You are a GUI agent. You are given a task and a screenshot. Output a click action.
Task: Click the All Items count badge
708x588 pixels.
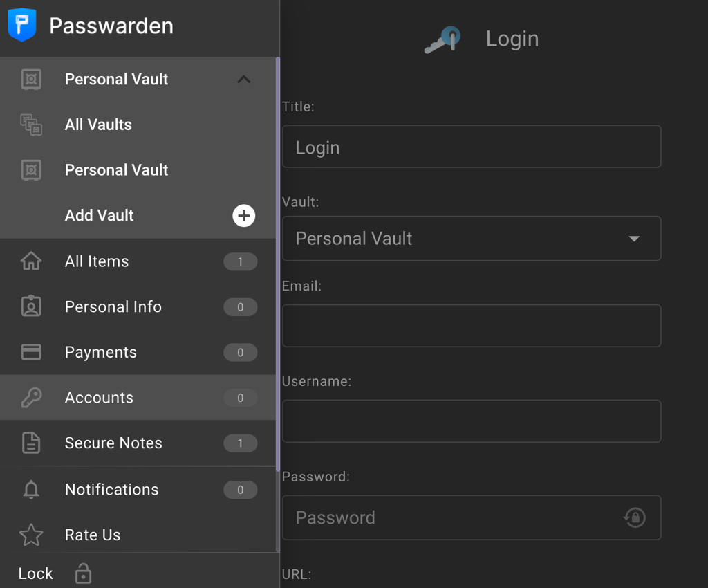point(240,261)
